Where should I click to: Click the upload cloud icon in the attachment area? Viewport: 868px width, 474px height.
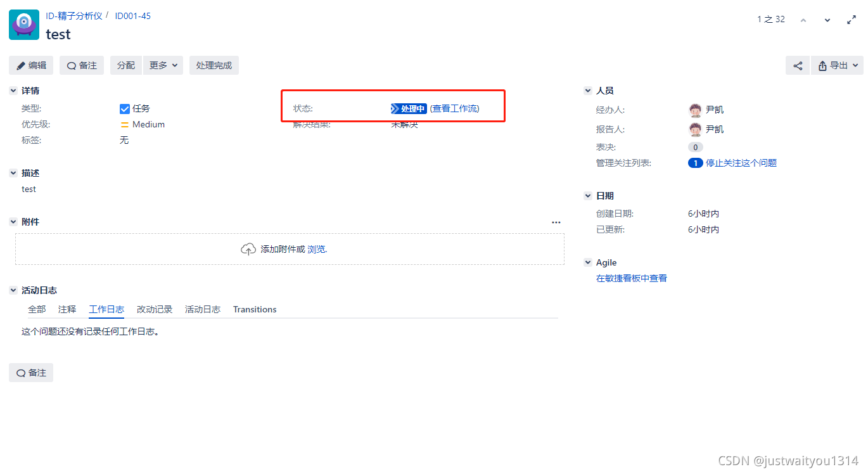pyautogui.click(x=248, y=249)
